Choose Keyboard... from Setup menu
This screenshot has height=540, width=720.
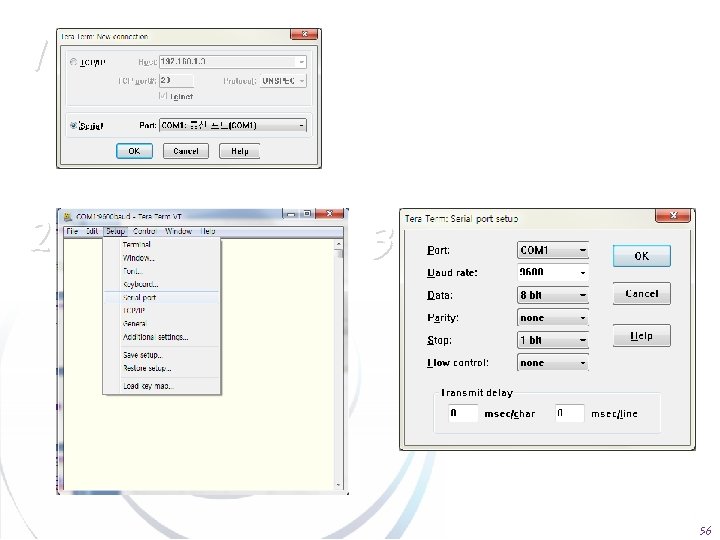162,285
